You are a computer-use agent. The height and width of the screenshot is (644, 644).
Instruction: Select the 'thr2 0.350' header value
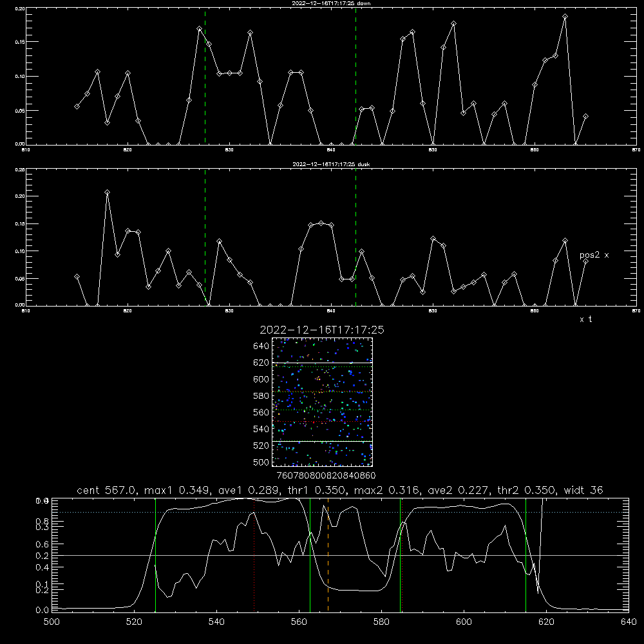coord(527,490)
